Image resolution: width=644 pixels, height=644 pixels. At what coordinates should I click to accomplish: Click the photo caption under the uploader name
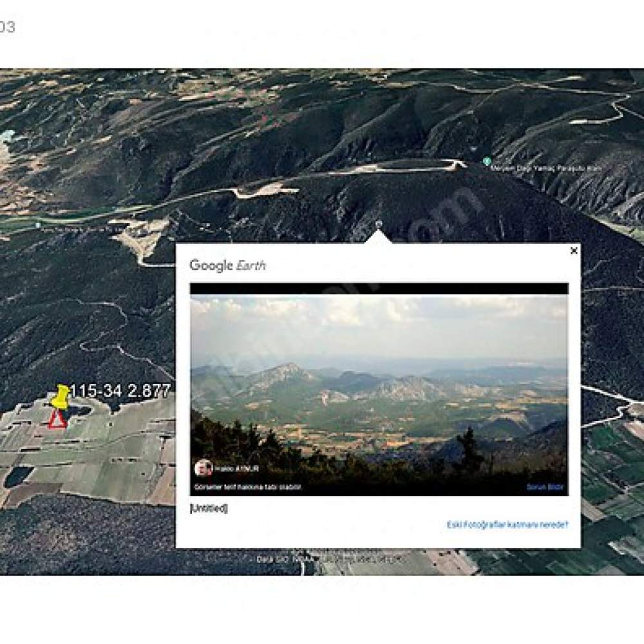click(248, 487)
